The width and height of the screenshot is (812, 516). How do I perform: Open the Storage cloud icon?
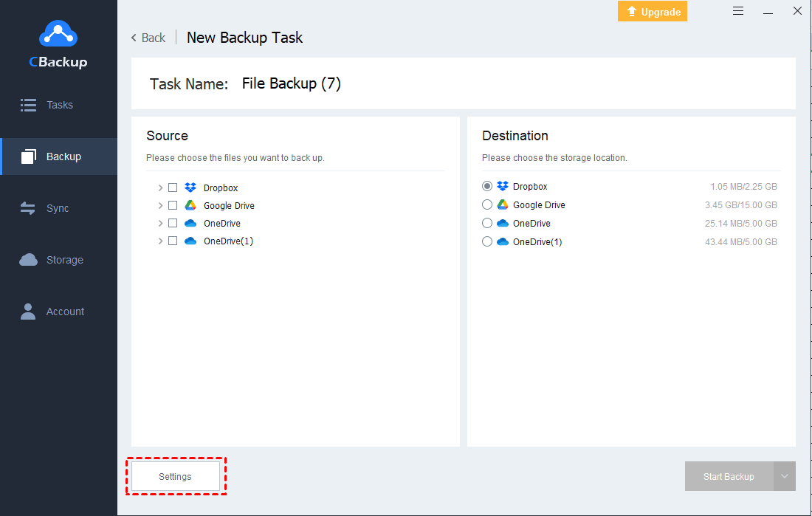(x=29, y=260)
